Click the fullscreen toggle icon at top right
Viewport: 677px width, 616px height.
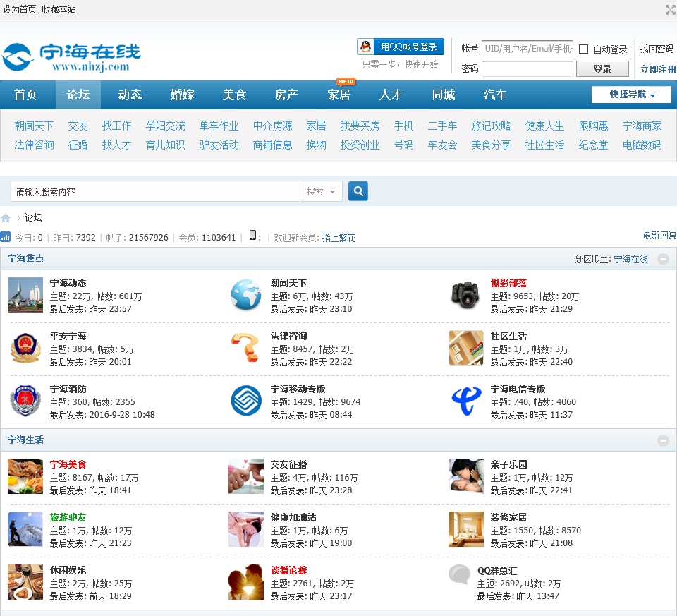coord(670,10)
